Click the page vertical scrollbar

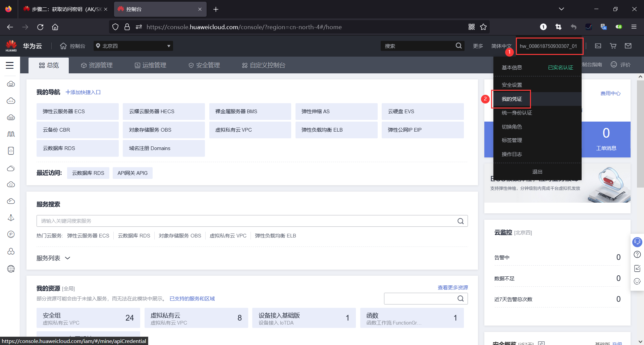640,134
